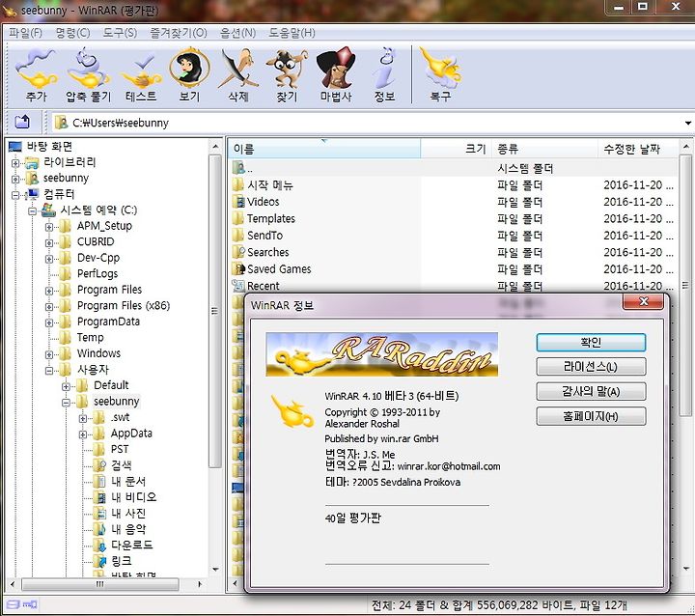Sort by the 이름 column header

pos(324,149)
